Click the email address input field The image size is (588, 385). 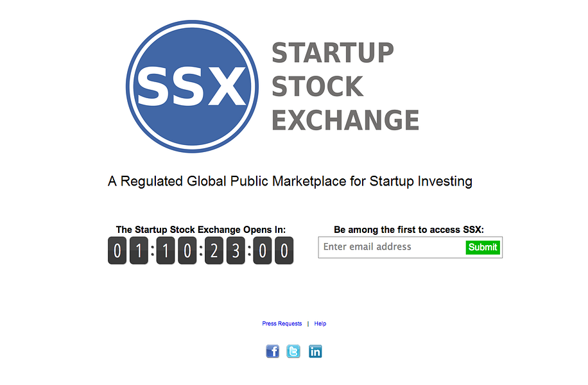(x=385, y=247)
